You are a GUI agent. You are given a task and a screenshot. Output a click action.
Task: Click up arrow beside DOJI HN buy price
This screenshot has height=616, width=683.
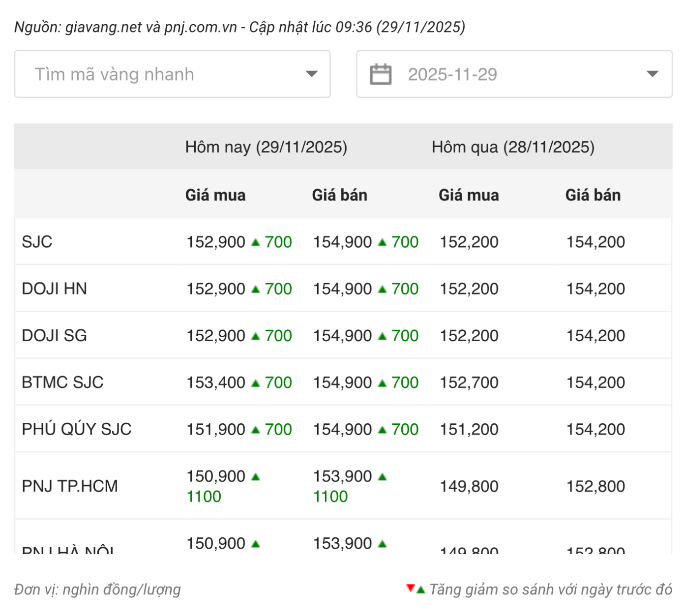(x=255, y=289)
